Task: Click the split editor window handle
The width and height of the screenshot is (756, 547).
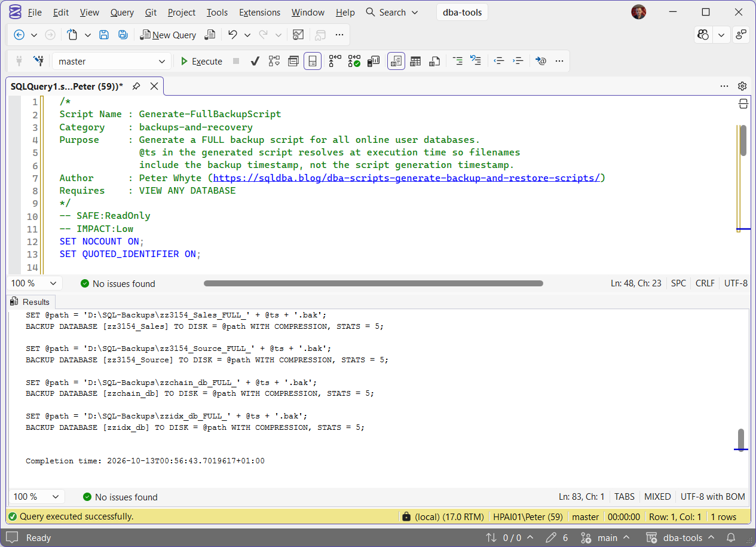Action: coord(743,104)
